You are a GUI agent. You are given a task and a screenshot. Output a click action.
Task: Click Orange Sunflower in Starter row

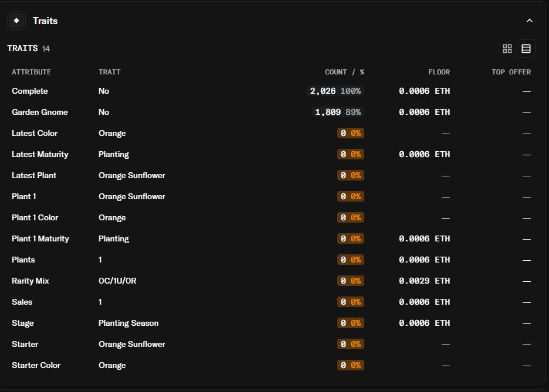pos(131,344)
